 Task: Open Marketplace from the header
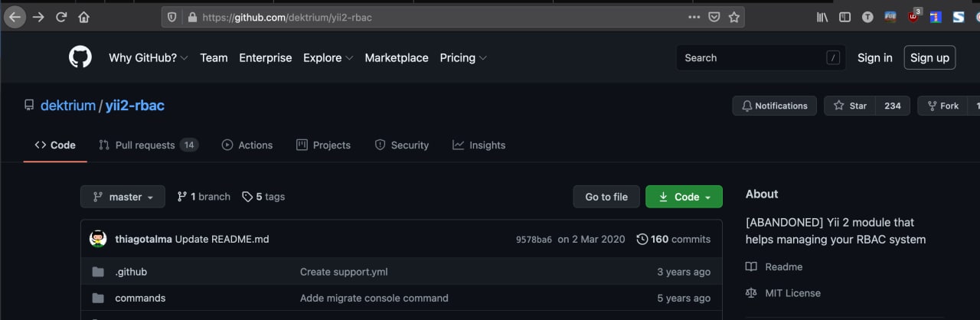pyautogui.click(x=397, y=57)
